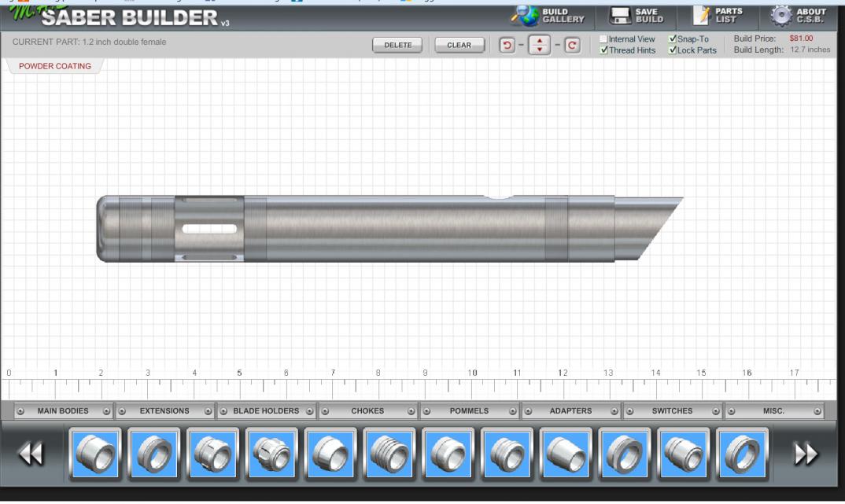Rotate part clockwise with right arrow icon
The height and width of the screenshot is (504, 845).
tap(572, 45)
